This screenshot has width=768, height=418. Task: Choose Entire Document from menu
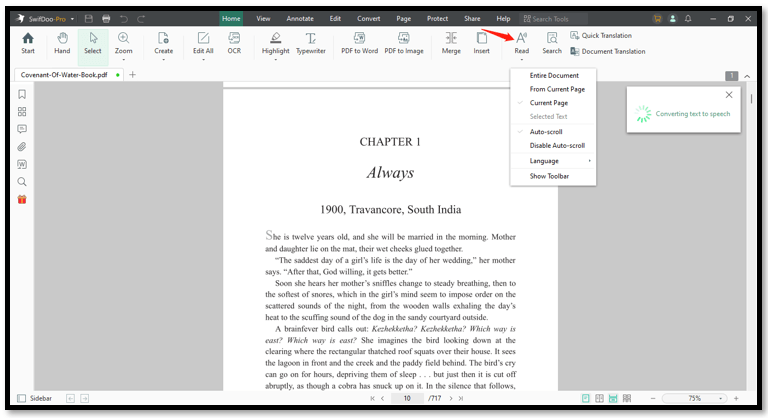(553, 75)
